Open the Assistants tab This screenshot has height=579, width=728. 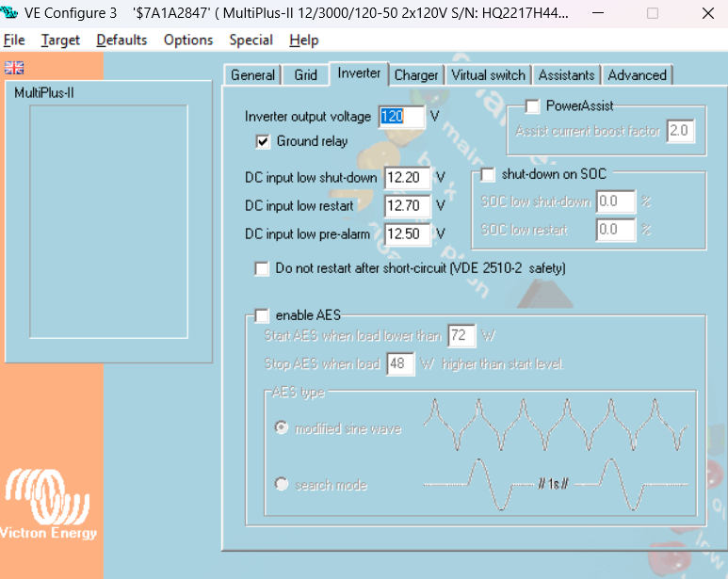[x=566, y=75]
